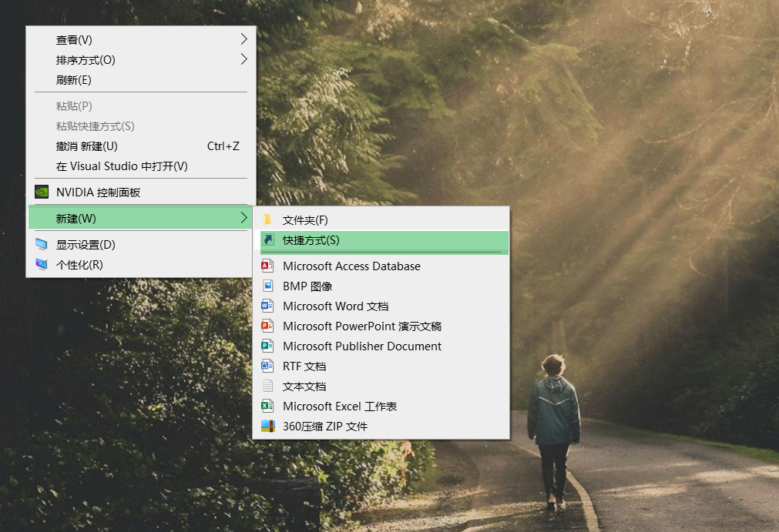Click the PowerPoint 演示文稿 icon
This screenshot has height=532, width=779.
267,326
